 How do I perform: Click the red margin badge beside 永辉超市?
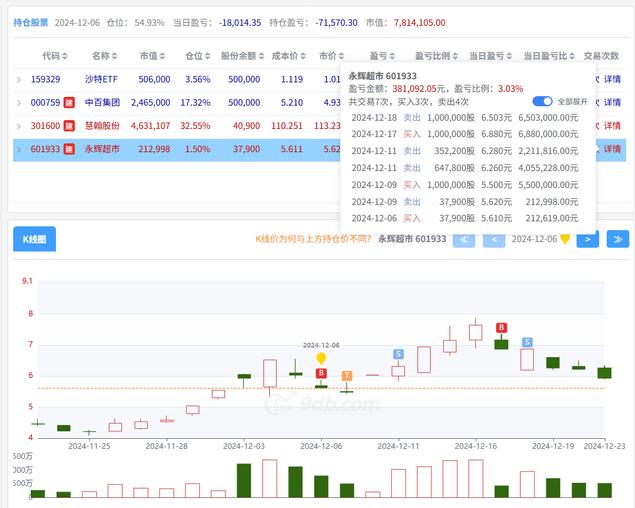pyautogui.click(x=69, y=149)
